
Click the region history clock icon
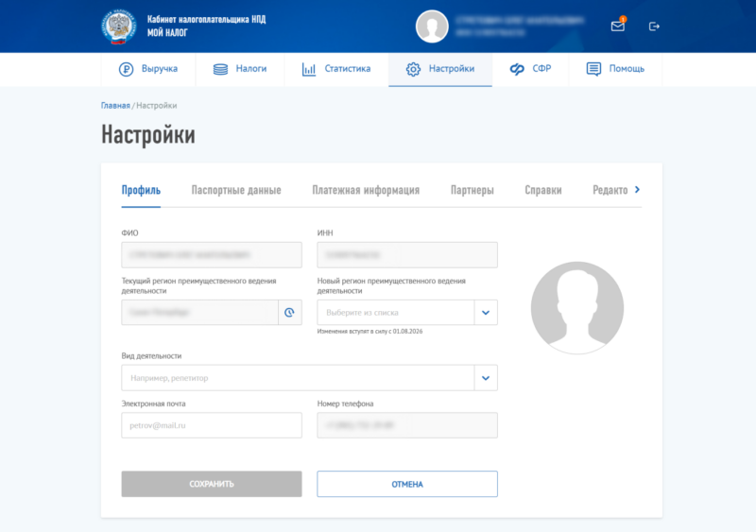pos(290,313)
